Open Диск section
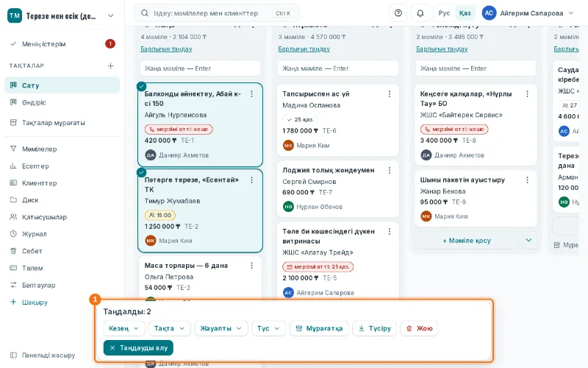 pyautogui.click(x=62, y=199)
